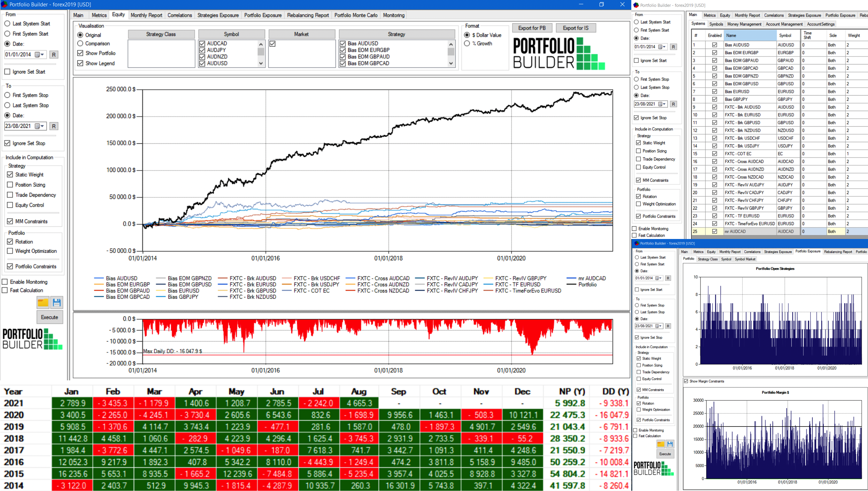Screen dimensions: 868x491
Task: Switch to the Correlations tab in main window
Action: point(180,15)
